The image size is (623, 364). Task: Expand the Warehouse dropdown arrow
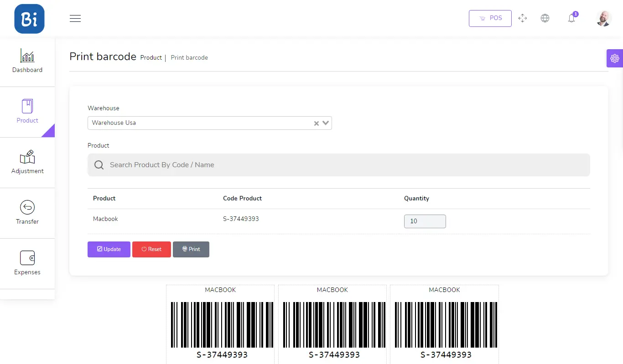pyautogui.click(x=326, y=123)
